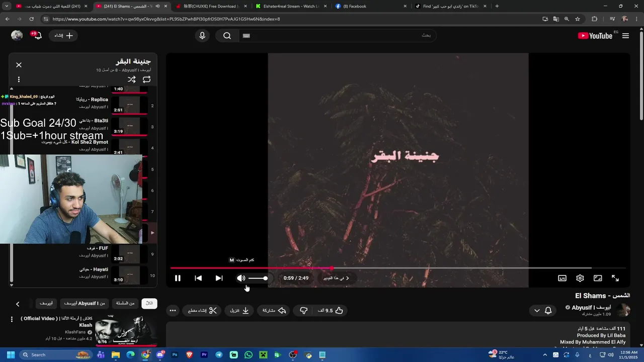
Task: Search by voice with the microphone
Action: 202,36
